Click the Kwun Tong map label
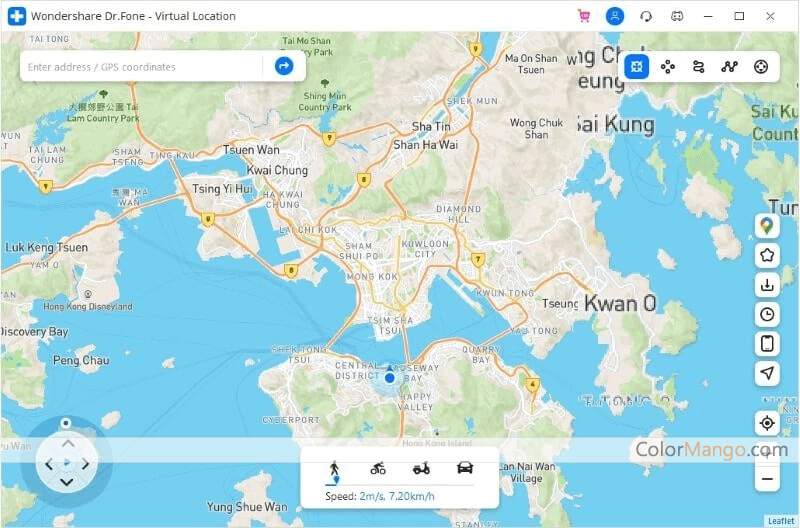800x528 pixels. pyautogui.click(x=505, y=293)
